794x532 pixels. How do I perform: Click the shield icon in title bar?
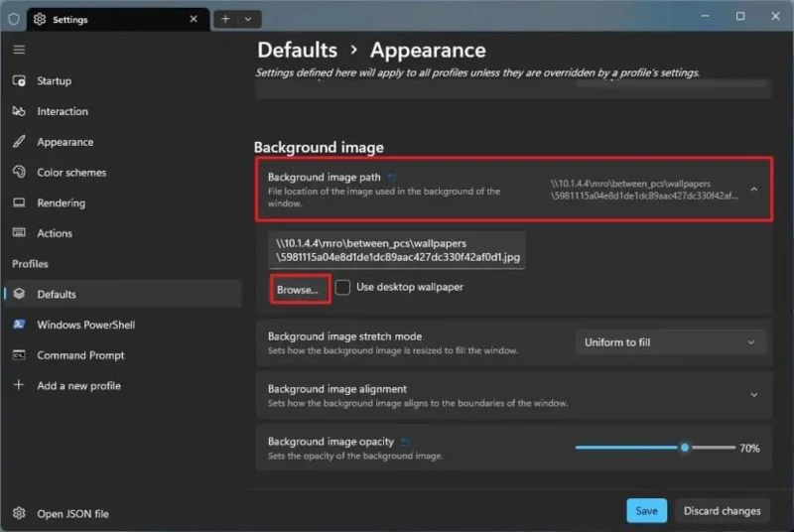14,19
